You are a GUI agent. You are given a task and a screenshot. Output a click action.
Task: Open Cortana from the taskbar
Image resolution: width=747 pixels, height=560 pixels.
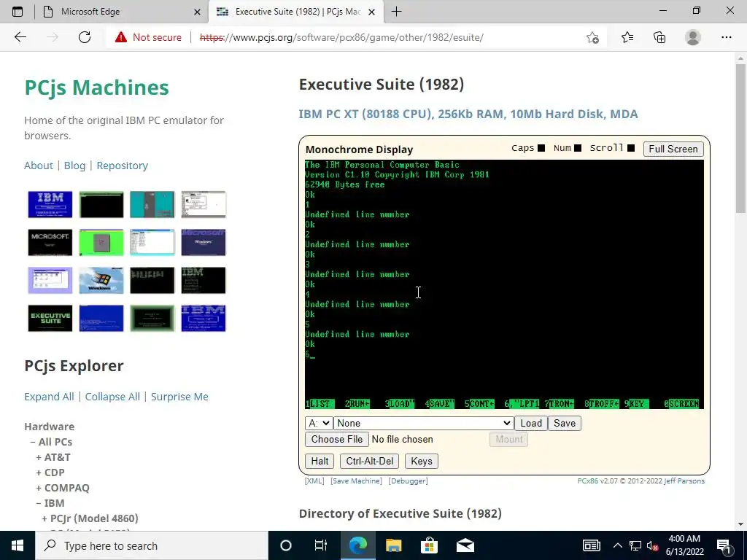(x=285, y=545)
